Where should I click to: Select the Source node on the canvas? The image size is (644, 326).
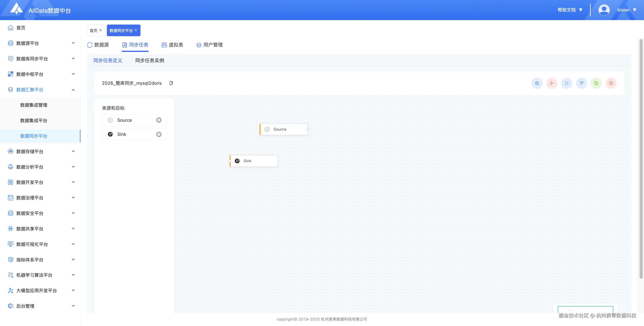(x=284, y=129)
